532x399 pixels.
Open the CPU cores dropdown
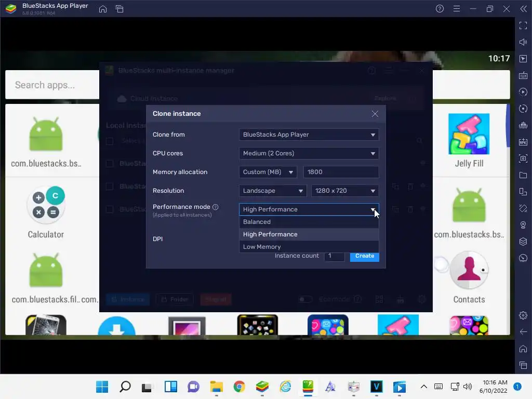coord(309,153)
